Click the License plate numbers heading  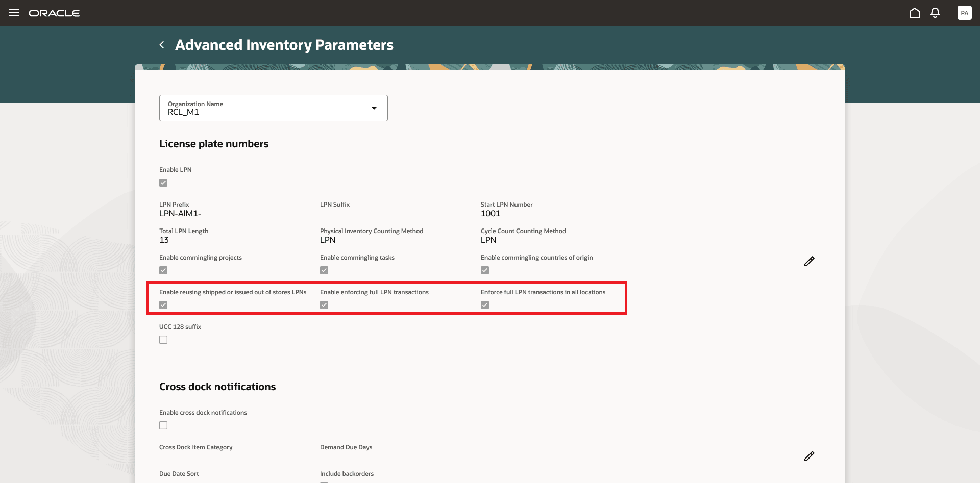coord(214,144)
